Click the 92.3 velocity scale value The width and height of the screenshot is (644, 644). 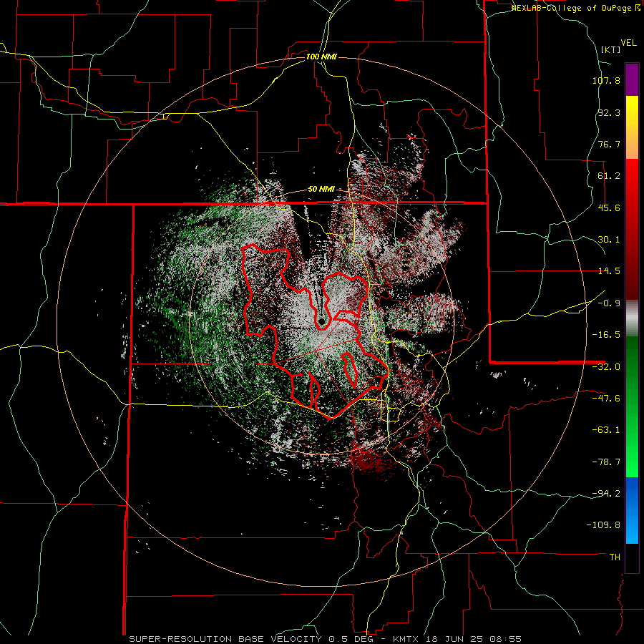[609, 112]
